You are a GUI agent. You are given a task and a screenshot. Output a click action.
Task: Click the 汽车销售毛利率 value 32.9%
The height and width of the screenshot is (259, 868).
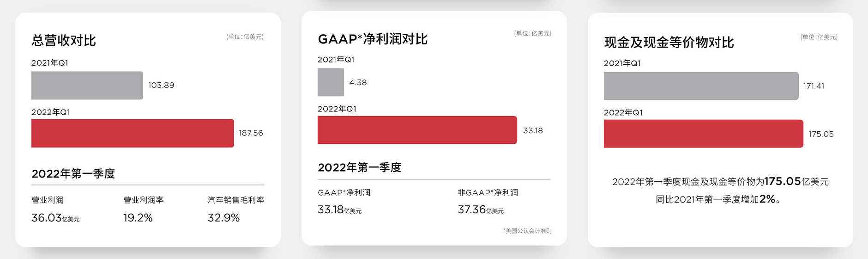[224, 218]
